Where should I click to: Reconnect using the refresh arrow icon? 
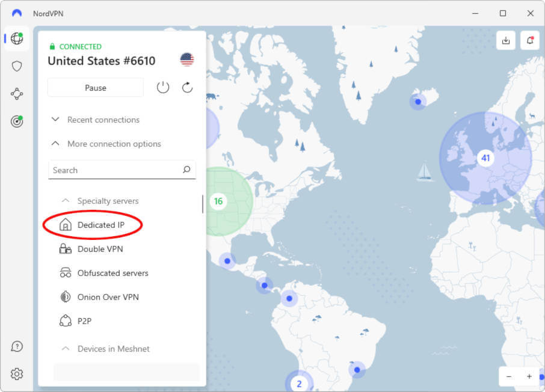click(187, 88)
